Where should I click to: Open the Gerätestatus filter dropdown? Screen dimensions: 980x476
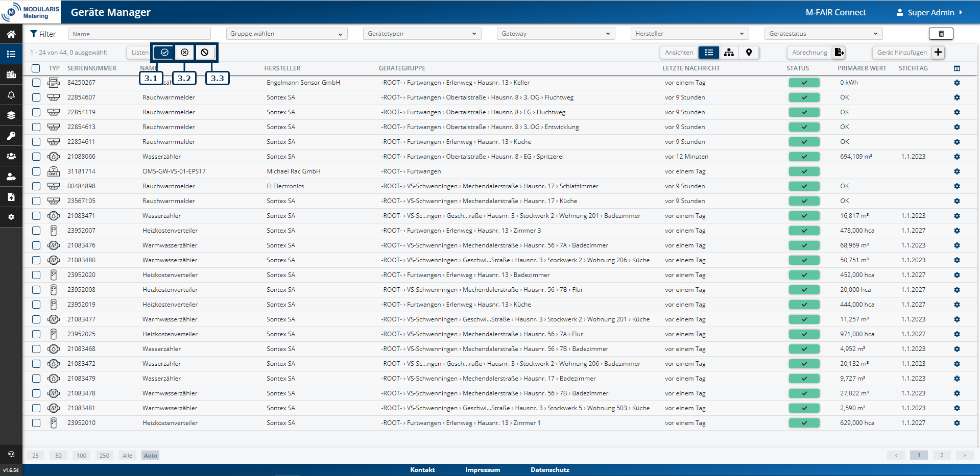(x=823, y=34)
